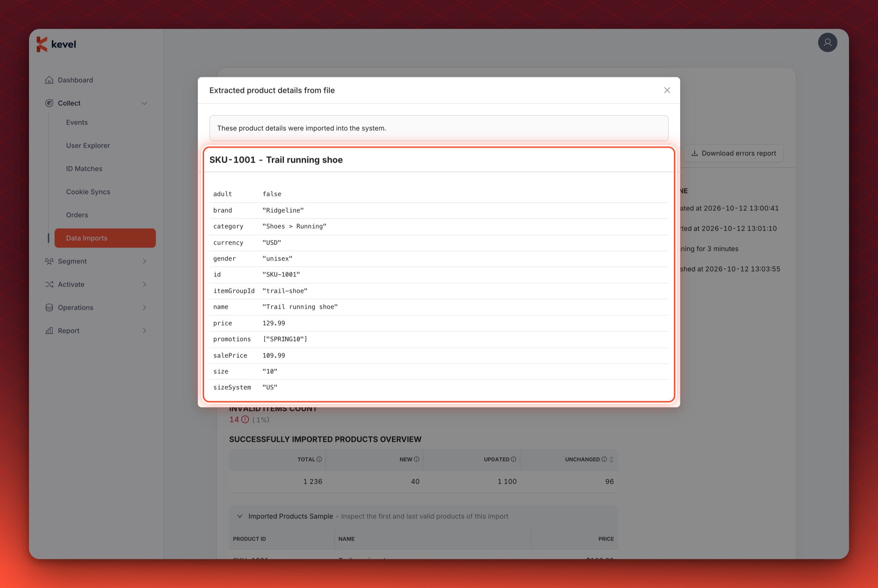The height and width of the screenshot is (588, 878).
Task: Expand the Activate menu chevron
Action: 144,284
